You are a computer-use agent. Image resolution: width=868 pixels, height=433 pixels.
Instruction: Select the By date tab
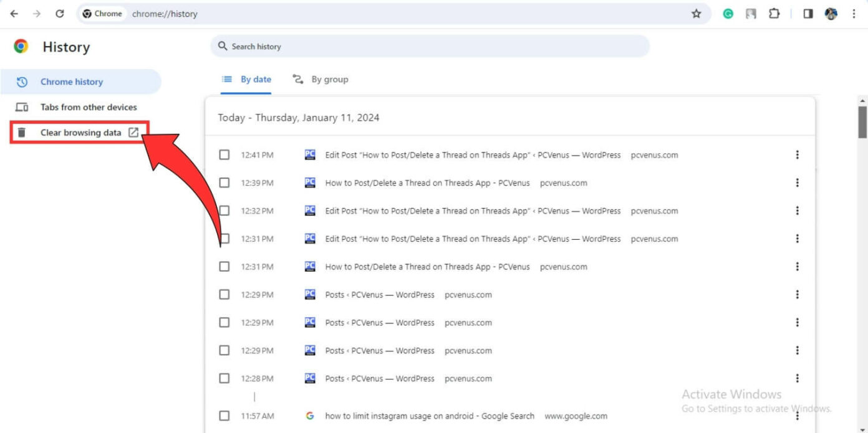click(x=247, y=80)
